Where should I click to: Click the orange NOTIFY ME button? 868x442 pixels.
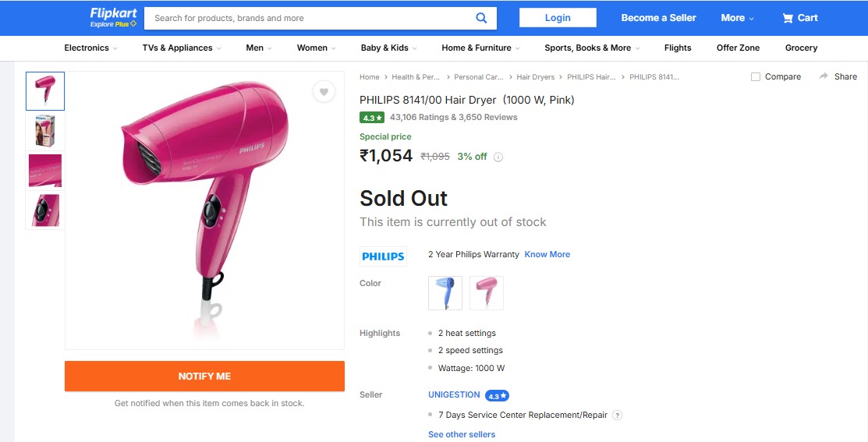(204, 376)
